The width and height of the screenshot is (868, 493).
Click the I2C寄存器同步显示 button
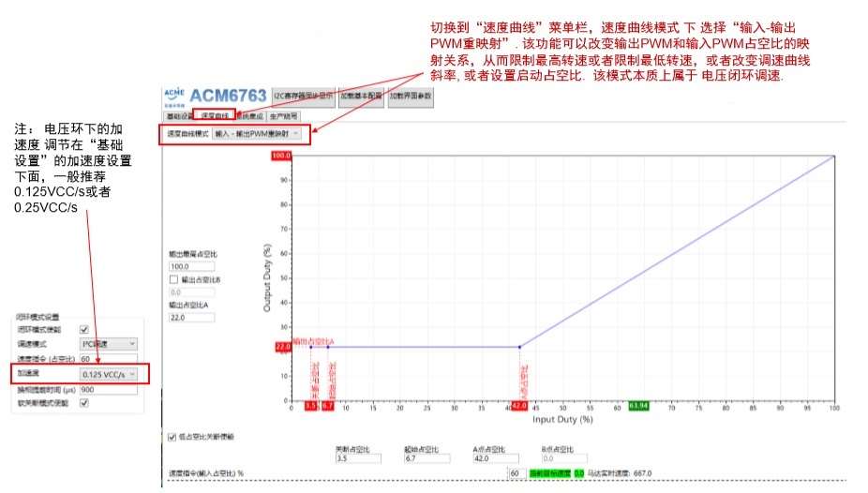pos(303,96)
